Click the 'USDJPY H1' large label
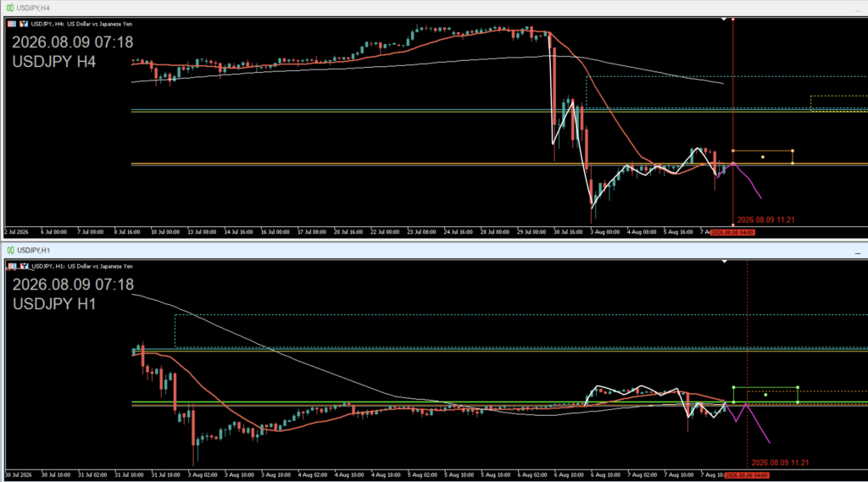868x482 pixels. [54, 304]
